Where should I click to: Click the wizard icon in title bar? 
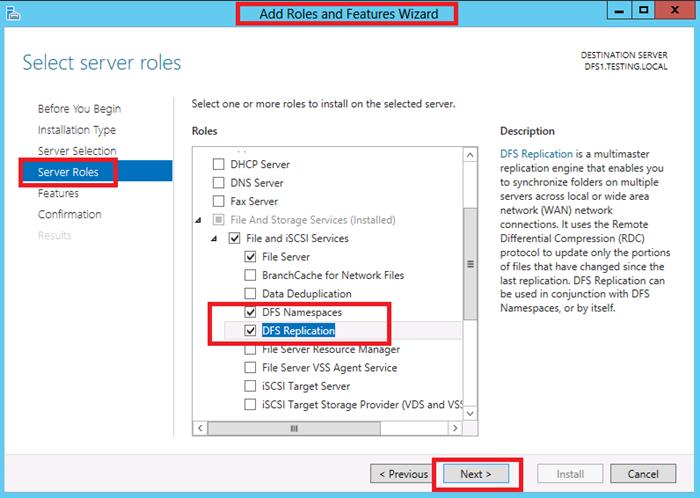pos(13,13)
